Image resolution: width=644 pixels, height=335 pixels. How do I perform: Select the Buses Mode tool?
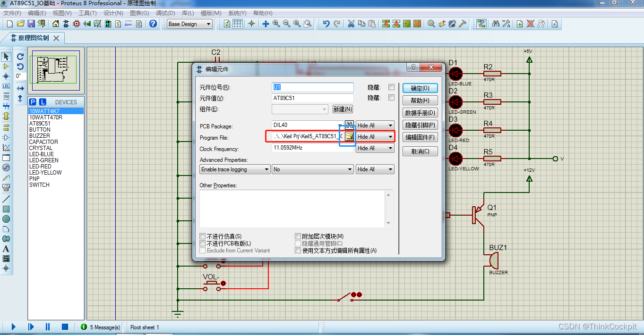coord(6,106)
